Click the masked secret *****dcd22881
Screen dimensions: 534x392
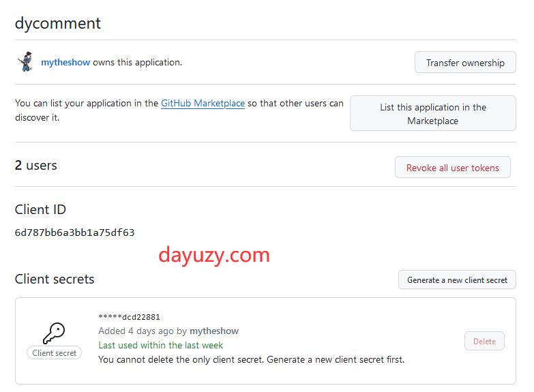(x=129, y=317)
